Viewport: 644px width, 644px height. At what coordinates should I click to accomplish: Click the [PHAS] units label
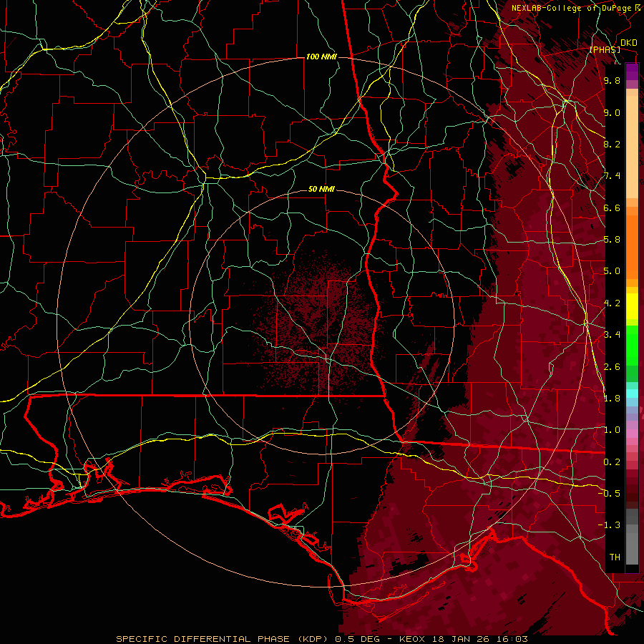605,49
